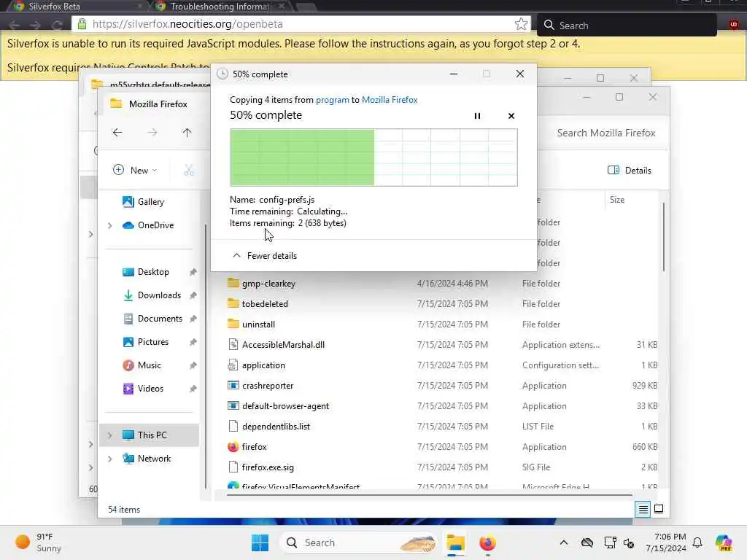Select the firefox.exe.sig file

[x=268, y=467]
